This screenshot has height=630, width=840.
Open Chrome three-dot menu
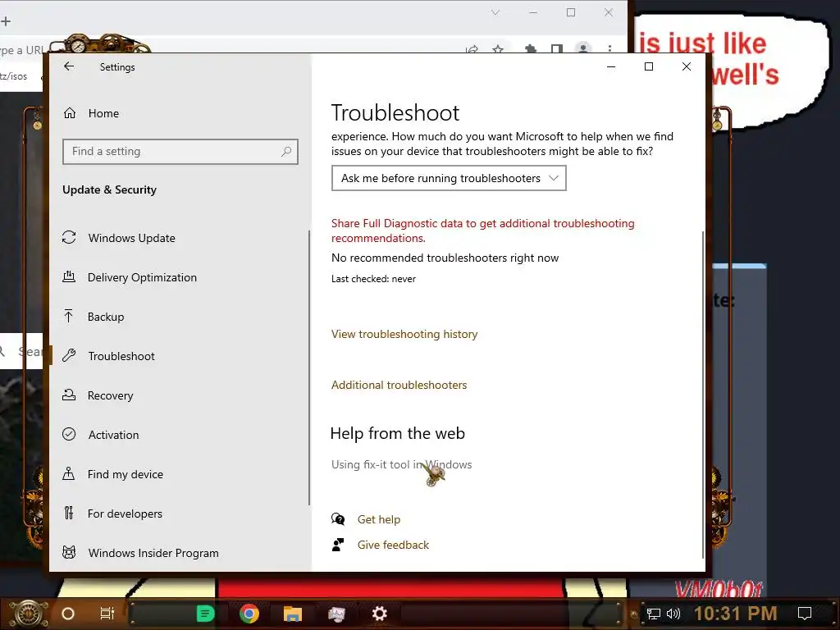609,48
